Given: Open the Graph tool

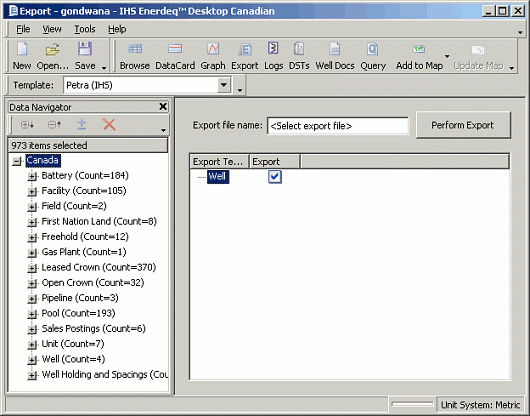Looking at the screenshot, I should pos(213,56).
